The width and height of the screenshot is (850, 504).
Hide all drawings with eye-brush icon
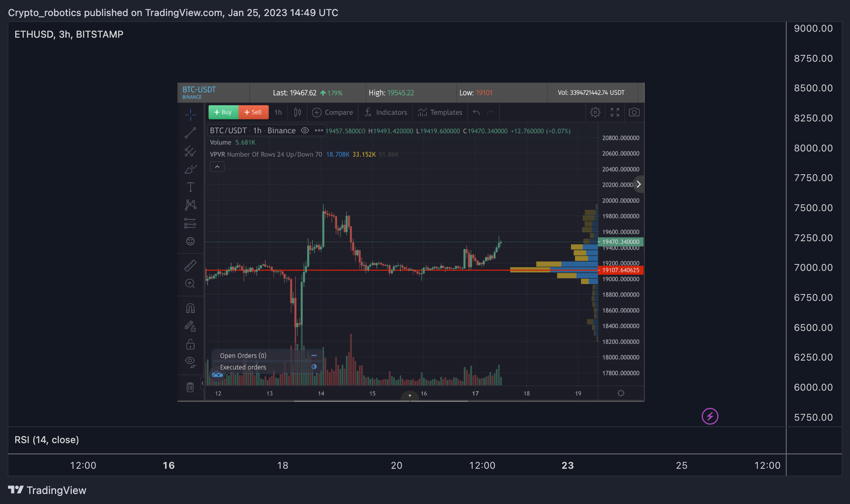190,362
